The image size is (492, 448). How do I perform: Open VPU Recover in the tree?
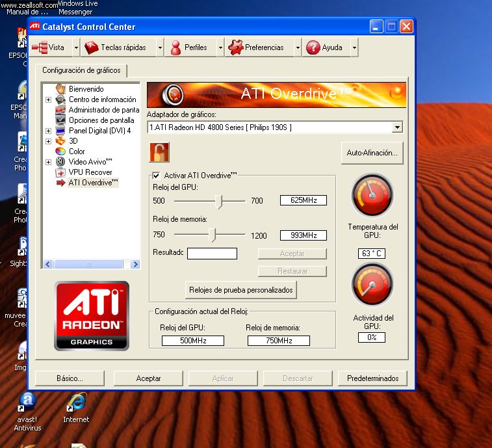90,172
